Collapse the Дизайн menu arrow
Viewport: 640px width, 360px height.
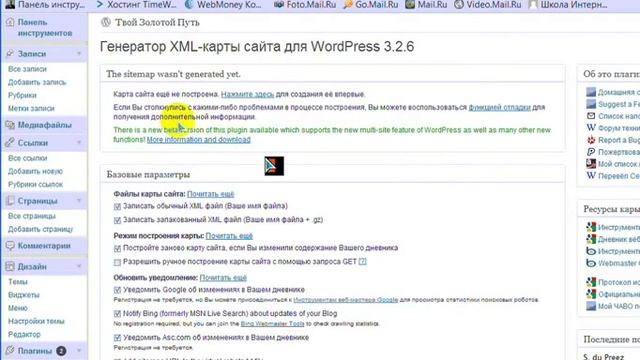click(x=79, y=267)
